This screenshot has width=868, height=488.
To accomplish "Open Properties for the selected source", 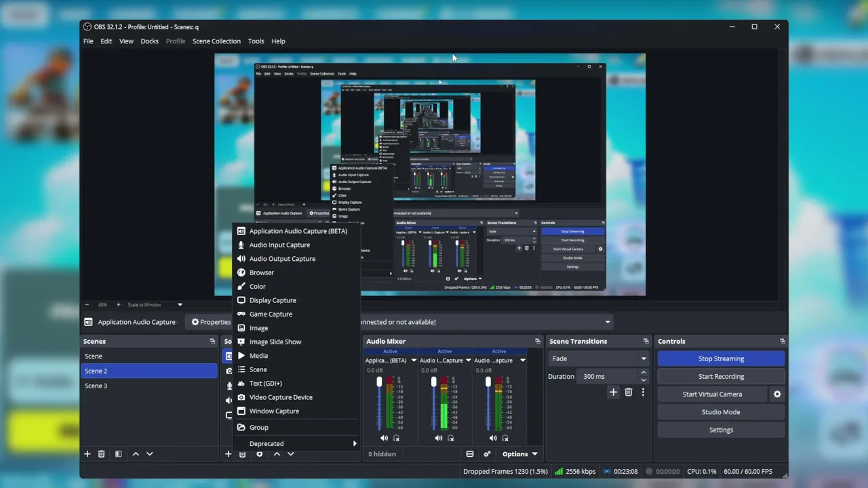I will [x=211, y=322].
